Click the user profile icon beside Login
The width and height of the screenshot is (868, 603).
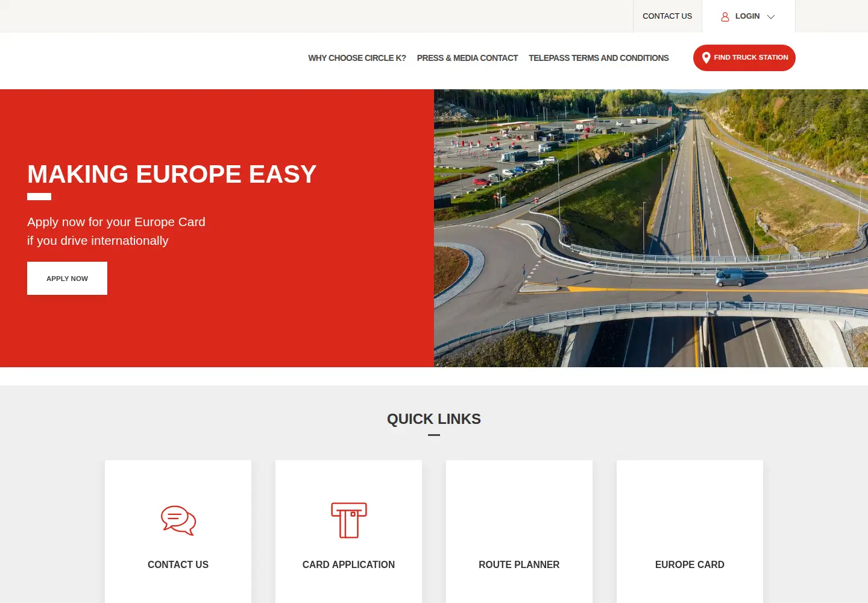pos(725,17)
